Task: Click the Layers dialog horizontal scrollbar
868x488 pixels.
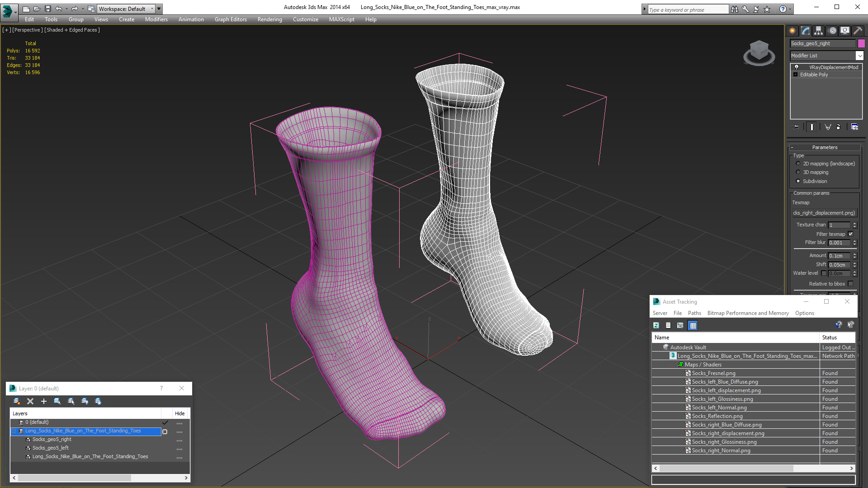Action: point(99,478)
